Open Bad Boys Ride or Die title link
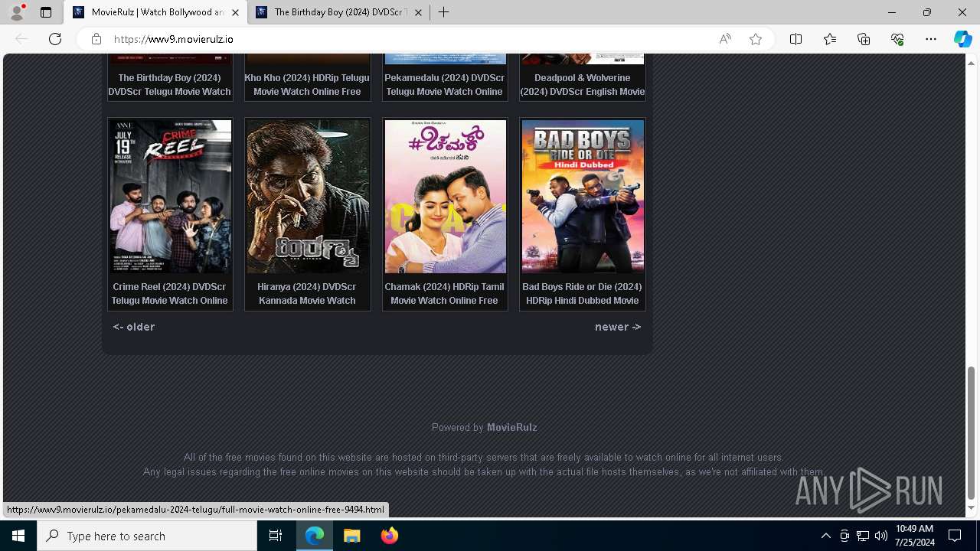980x551 pixels. click(x=582, y=294)
